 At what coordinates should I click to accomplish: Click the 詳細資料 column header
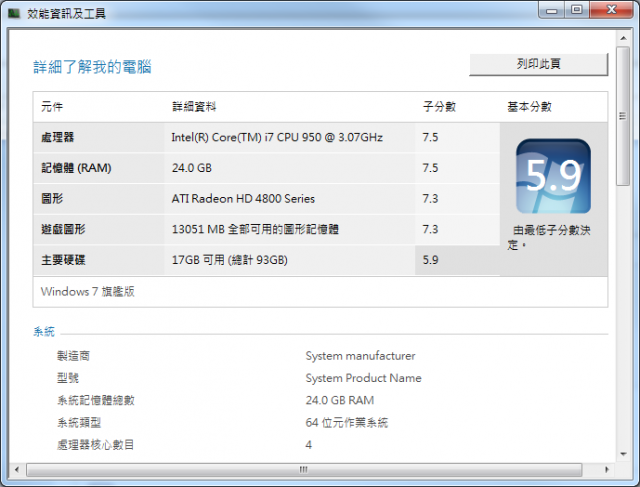pyautogui.click(x=194, y=107)
